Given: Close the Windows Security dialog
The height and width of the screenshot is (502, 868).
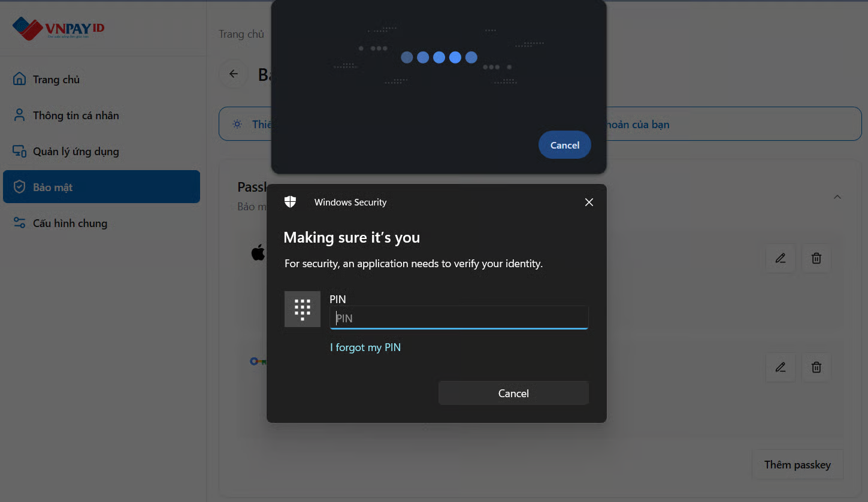Looking at the screenshot, I should (589, 202).
